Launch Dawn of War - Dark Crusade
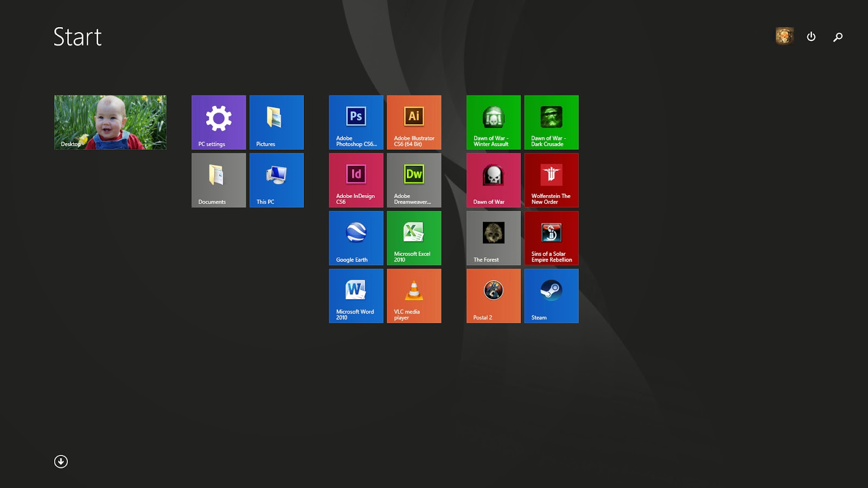 (x=552, y=123)
